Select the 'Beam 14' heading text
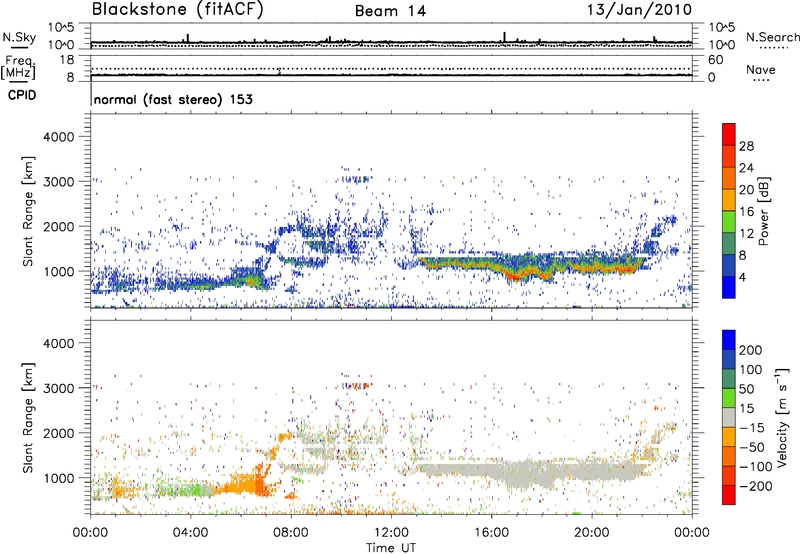800x554 pixels. click(390, 11)
